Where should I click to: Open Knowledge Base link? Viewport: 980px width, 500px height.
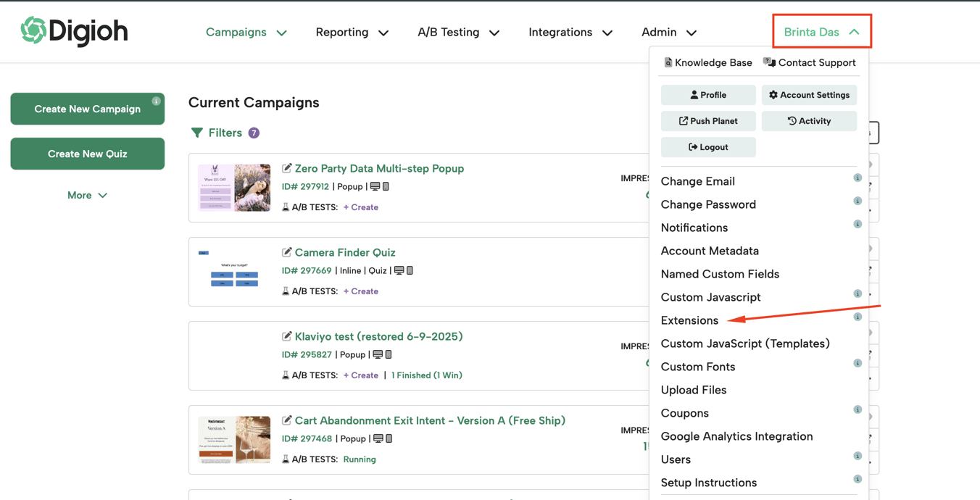[x=708, y=62]
